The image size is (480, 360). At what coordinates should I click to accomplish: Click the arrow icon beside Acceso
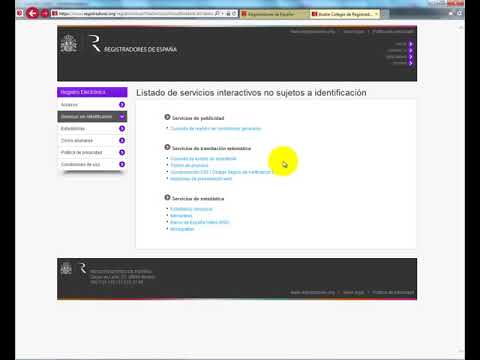pos(122,105)
